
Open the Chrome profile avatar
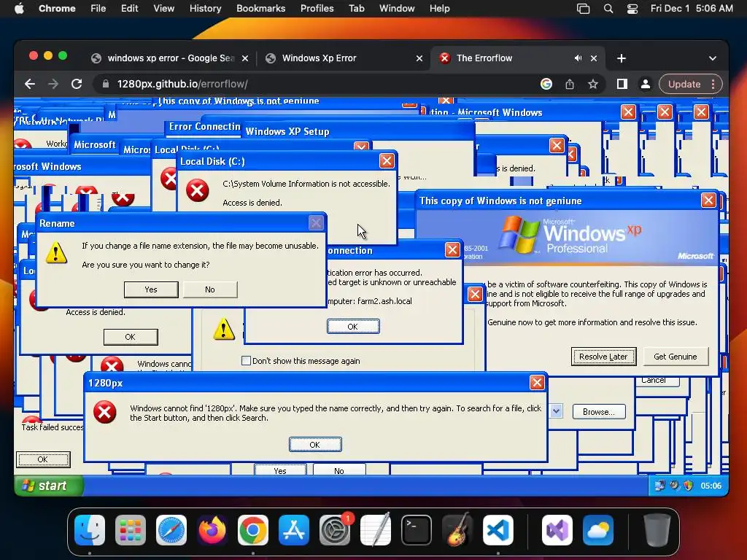click(645, 85)
